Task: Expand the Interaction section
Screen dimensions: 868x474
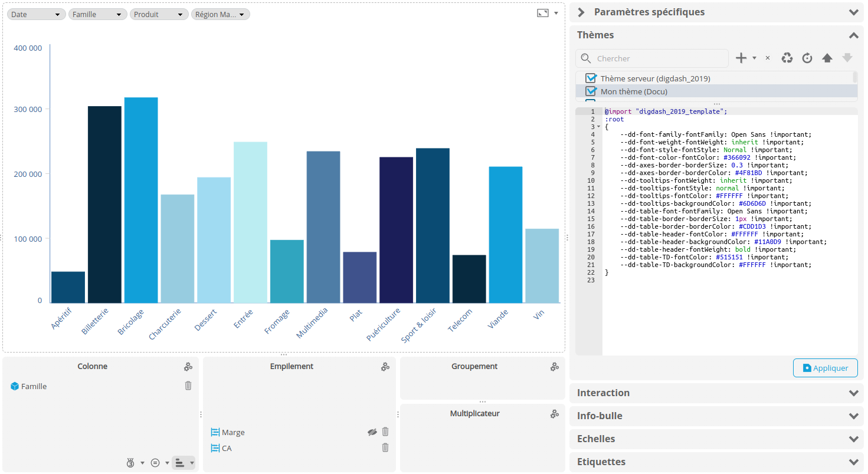Action: pos(716,393)
